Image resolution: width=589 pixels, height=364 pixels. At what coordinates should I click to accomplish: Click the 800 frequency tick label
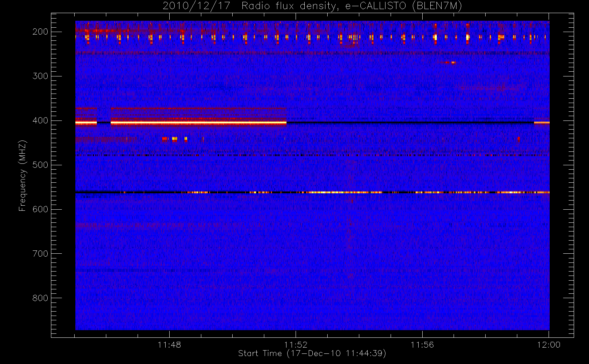[x=40, y=298]
